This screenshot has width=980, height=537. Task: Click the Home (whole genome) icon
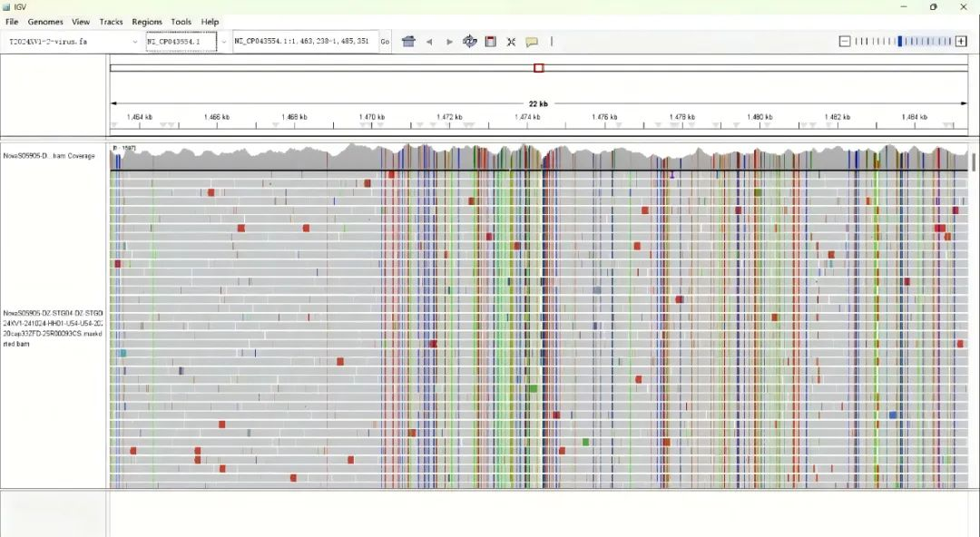point(408,42)
